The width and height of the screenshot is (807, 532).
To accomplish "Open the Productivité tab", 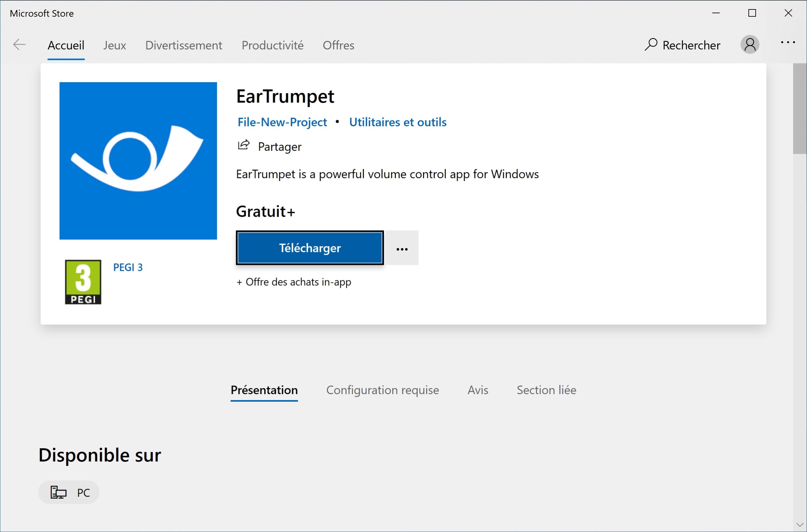I will click(x=273, y=45).
